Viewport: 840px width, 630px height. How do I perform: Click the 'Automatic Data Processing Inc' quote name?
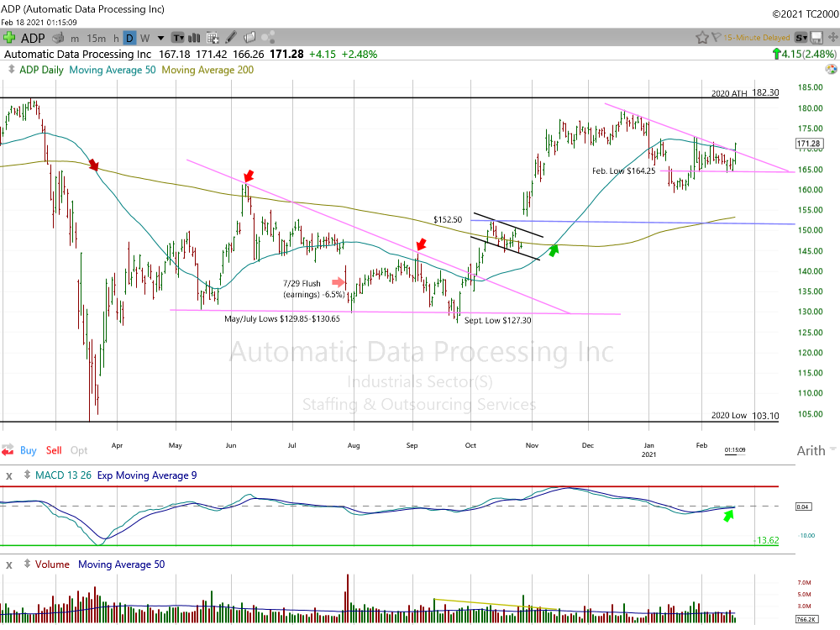[x=77, y=54]
